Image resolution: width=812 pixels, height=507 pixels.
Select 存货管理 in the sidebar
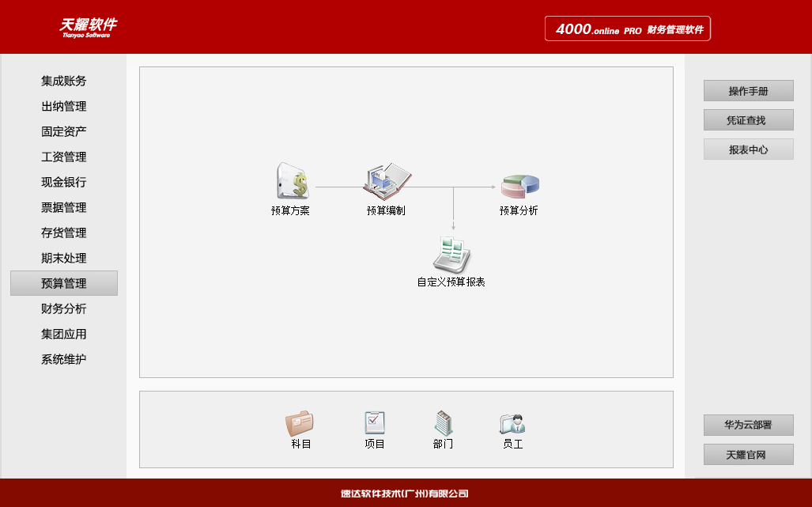point(64,233)
